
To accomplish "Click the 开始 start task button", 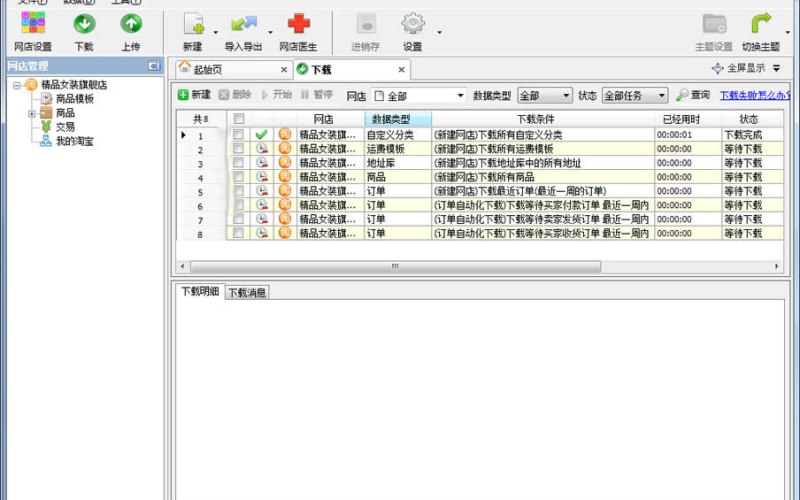I will pyautogui.click(x=276, y=94).
